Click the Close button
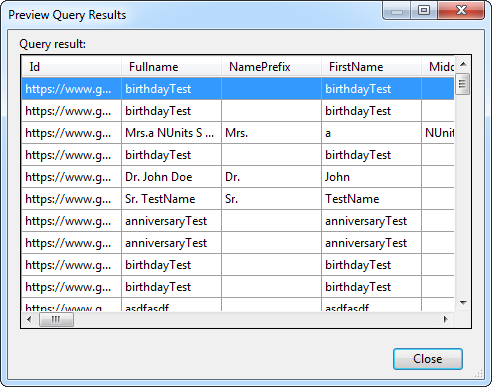This screenshot has height=387, width=492. pyautogui.click(x=428, y=359)
